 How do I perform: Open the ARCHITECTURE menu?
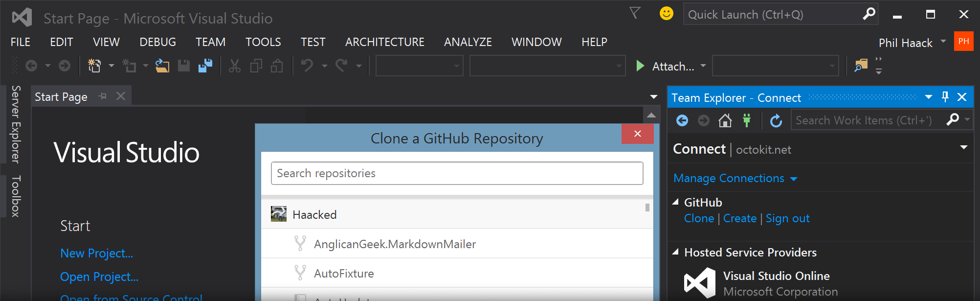click(x=384, y=42)
